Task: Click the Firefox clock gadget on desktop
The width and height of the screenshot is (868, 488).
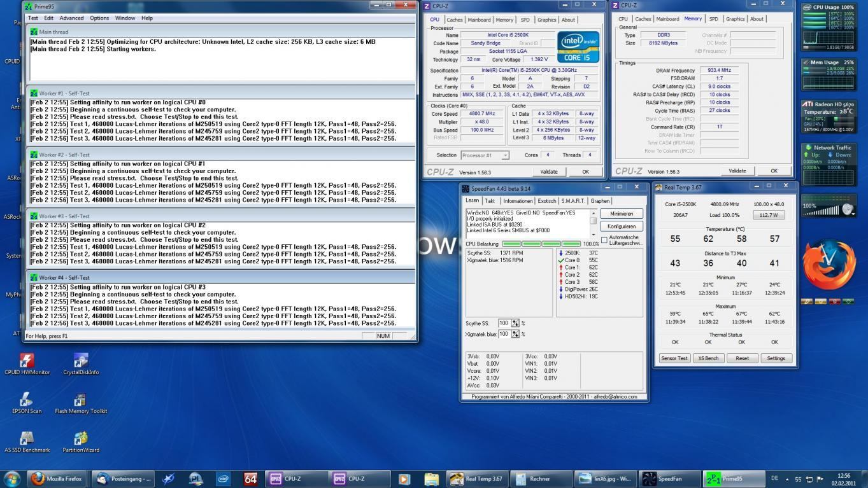Action: (x=829, y=265)
